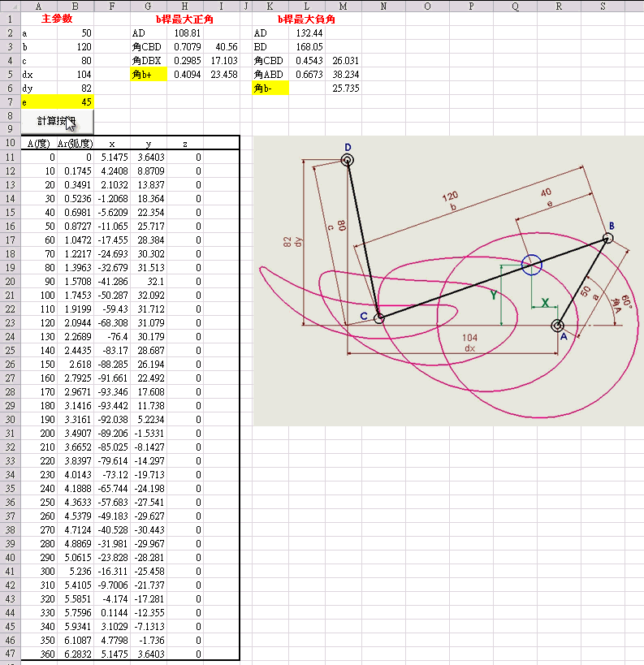Image resolution: width=644 pixels, height=665 pixels.
Task: Select cell with value 80 for parameter c
Action: pyautogui.click(x=75, y=61)
